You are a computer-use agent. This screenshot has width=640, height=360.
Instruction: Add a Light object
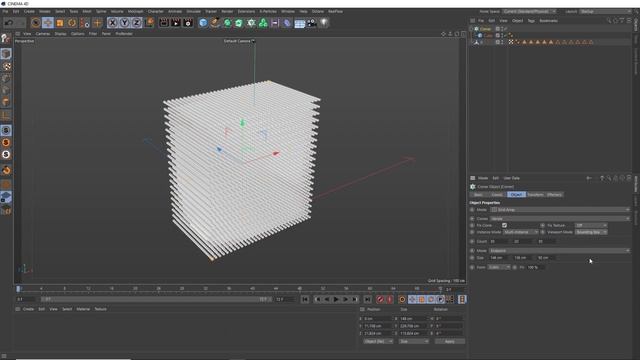click(324, 23)
